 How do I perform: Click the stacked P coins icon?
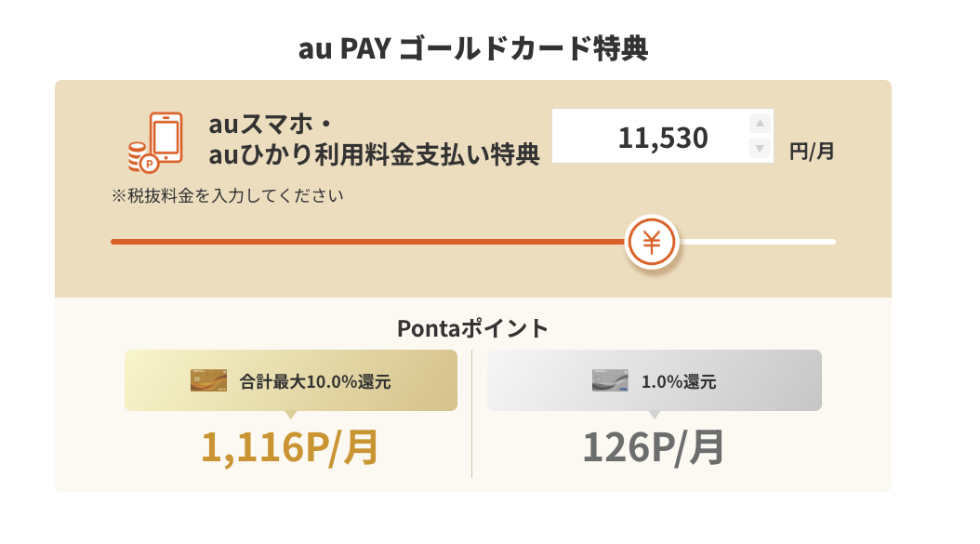[140, 158]
